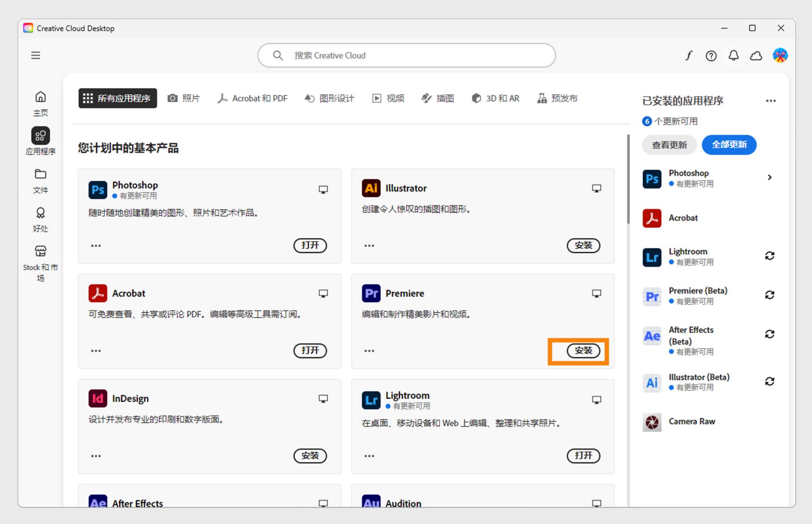Screen dimensions: 812x524
Task: Click 查看更新 button
Action: pyautogui.click(x=669, y=145)
